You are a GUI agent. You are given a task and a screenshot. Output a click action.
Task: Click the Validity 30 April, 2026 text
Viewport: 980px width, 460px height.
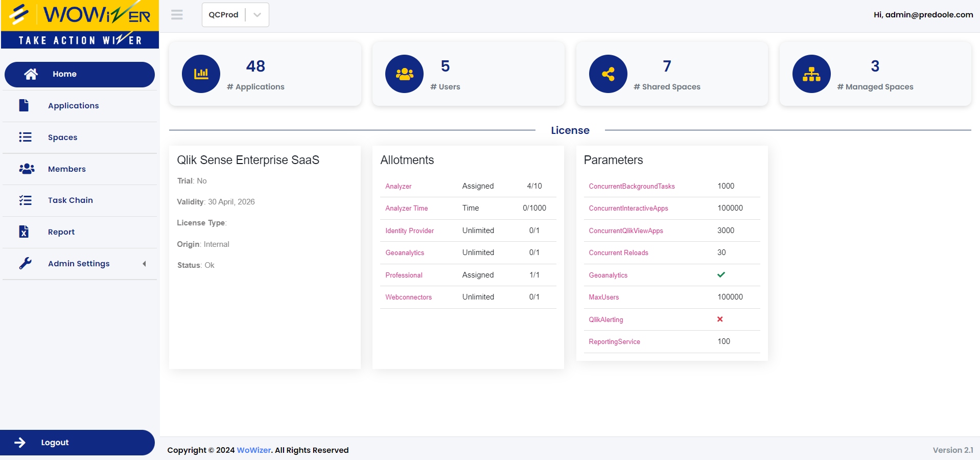[x=216, y=202]
